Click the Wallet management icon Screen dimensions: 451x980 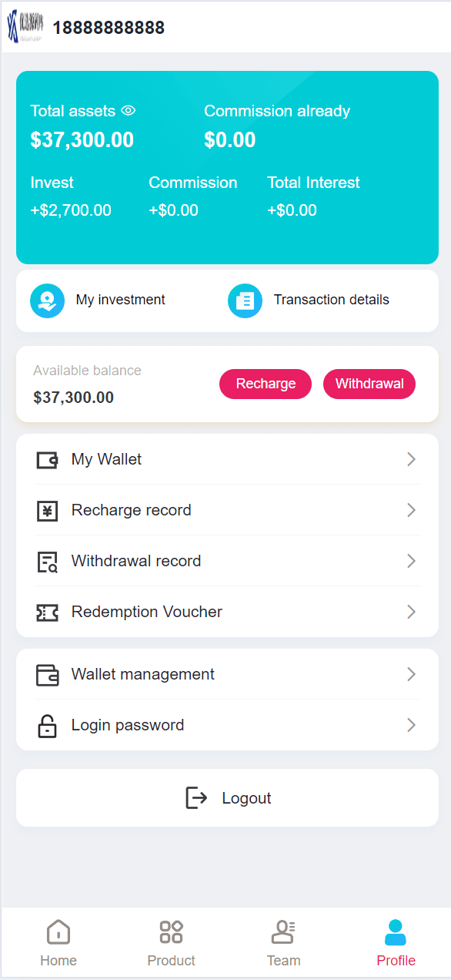[48, 675]
